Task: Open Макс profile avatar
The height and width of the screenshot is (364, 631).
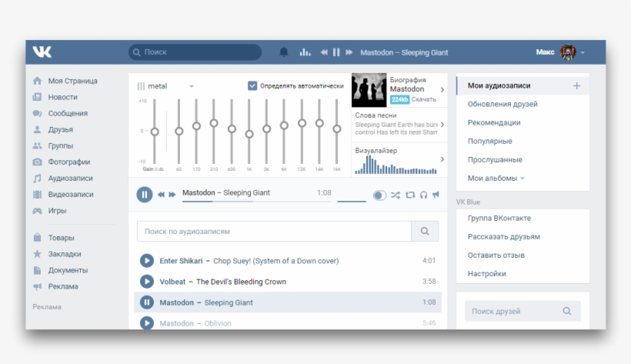Action: click(568, 52)
